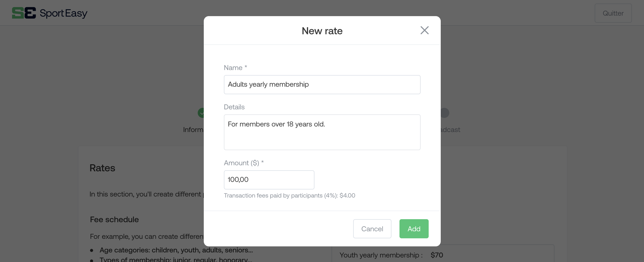The width and height of the screenshot is (644, 262).
Task: Click the Rates section heading
Action: tap(102, 168)
